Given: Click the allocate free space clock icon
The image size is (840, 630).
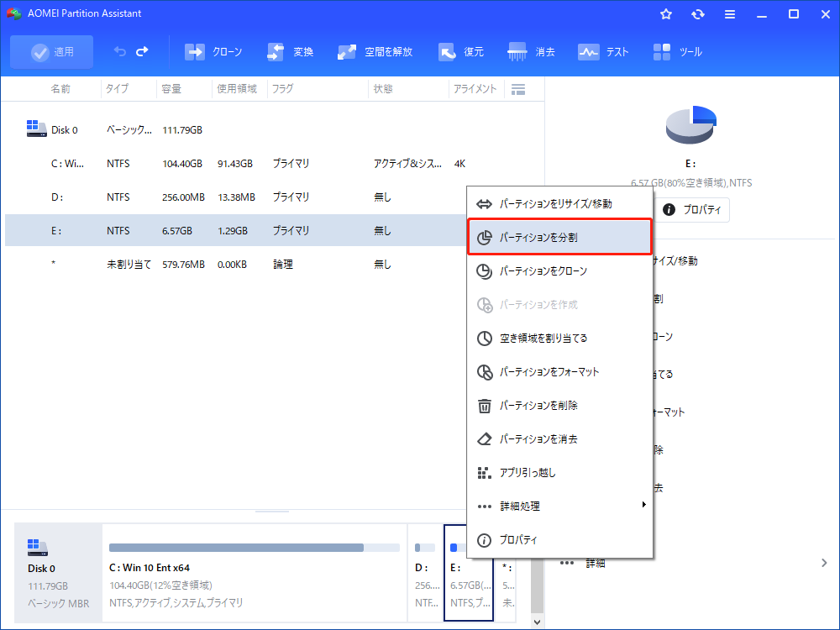Looking at the screenshot, I should 485,338.
